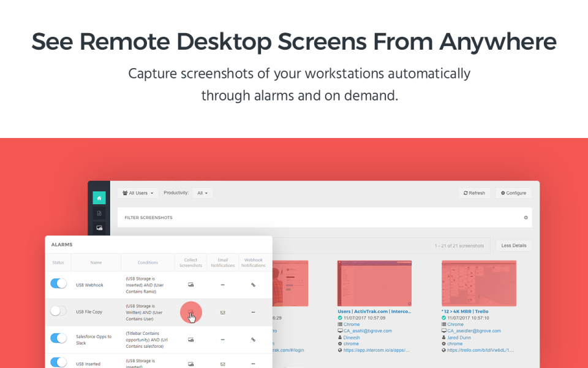This screenshot has height=368, width=588.
Task: Open the https://app.intercom.io/a/apps/ link
Action: click(x=377, y=350)
